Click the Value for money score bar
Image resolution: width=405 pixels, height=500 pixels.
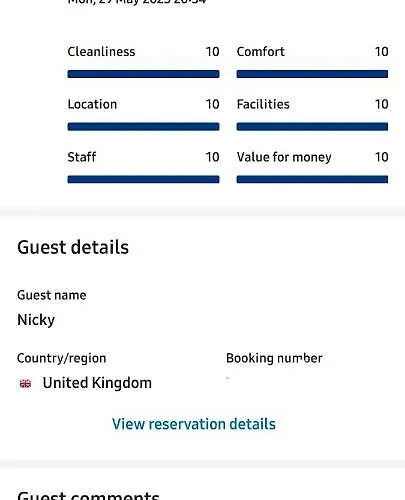(x=312, y=179)
